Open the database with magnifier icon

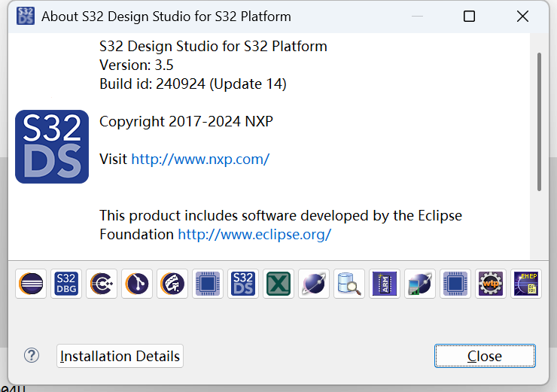pyautogui.click(x=349, y=284)
